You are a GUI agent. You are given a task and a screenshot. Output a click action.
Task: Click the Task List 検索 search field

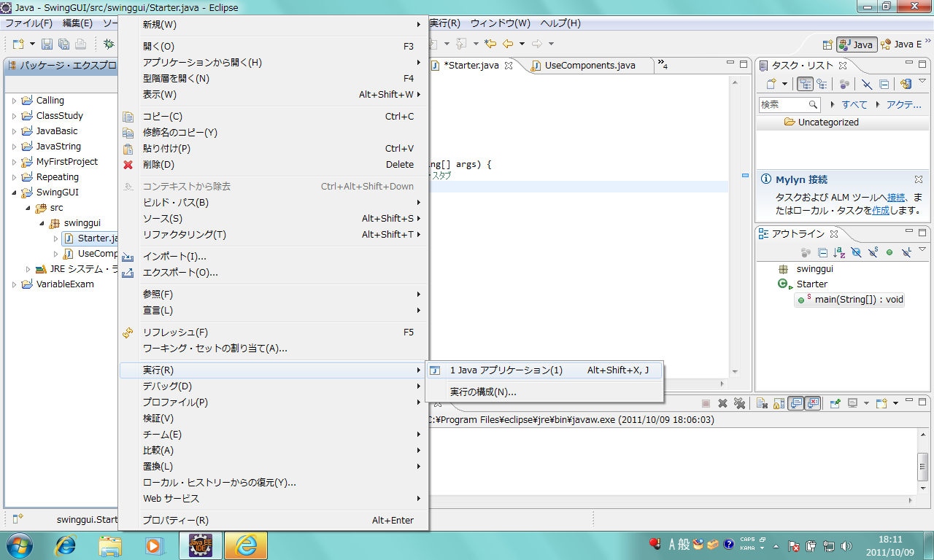[783, 105]
